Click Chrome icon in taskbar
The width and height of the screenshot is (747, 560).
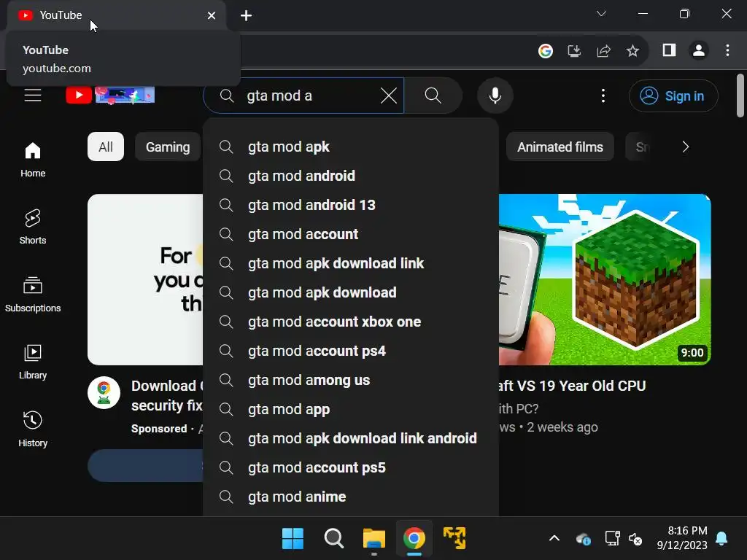click(x=414, y=539)
